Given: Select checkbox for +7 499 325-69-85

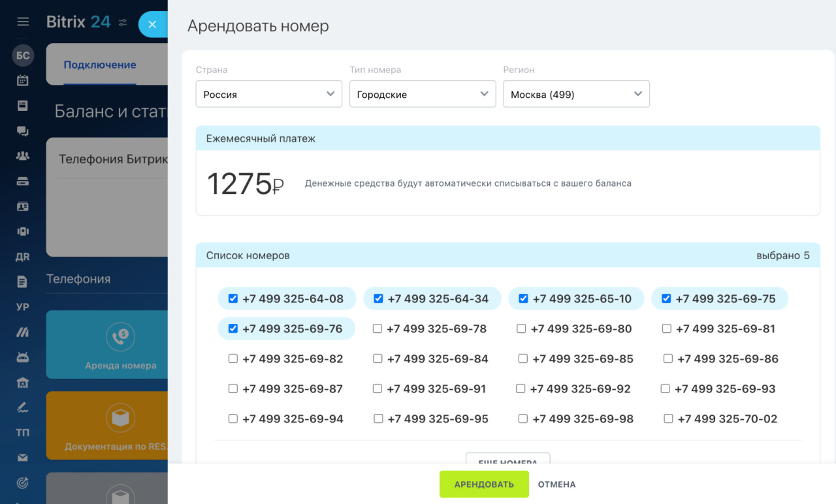Looking at the screenshot, I should (x=523, y=358).
